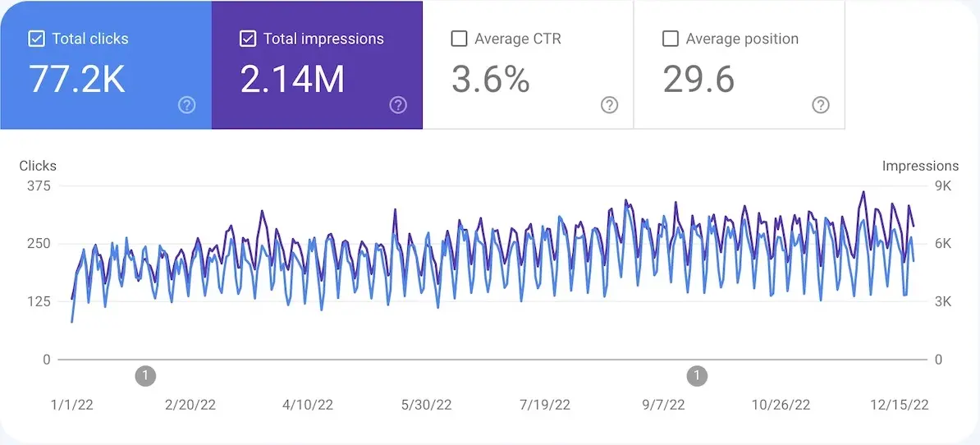Open help icon on Average position card
This screenshot has height=445, width=980.
point(821,105)
